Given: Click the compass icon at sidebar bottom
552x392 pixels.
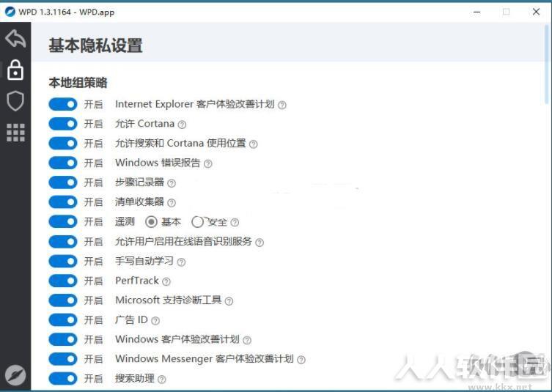Looking at the screenshot, I should [x=15, y=375].
